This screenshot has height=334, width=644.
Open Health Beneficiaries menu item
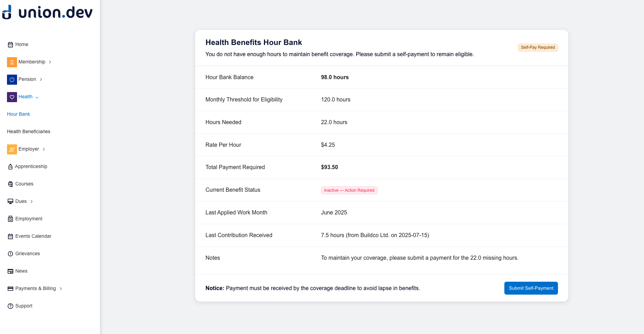(x=29, y=131)
